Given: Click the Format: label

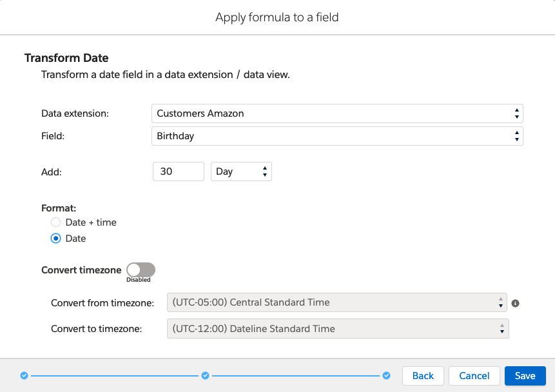Looking at the screenshot, I should pyautogui.click(x=59, y=208).
